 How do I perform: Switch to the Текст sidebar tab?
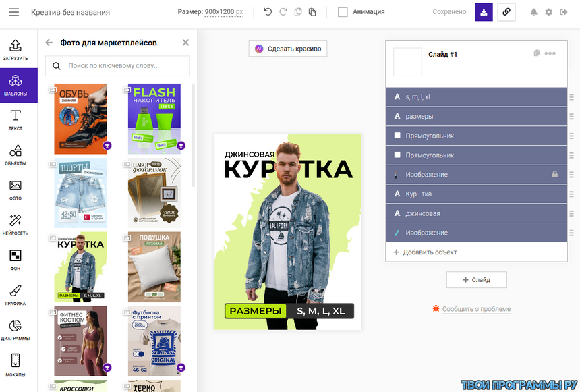coord(15,119)
